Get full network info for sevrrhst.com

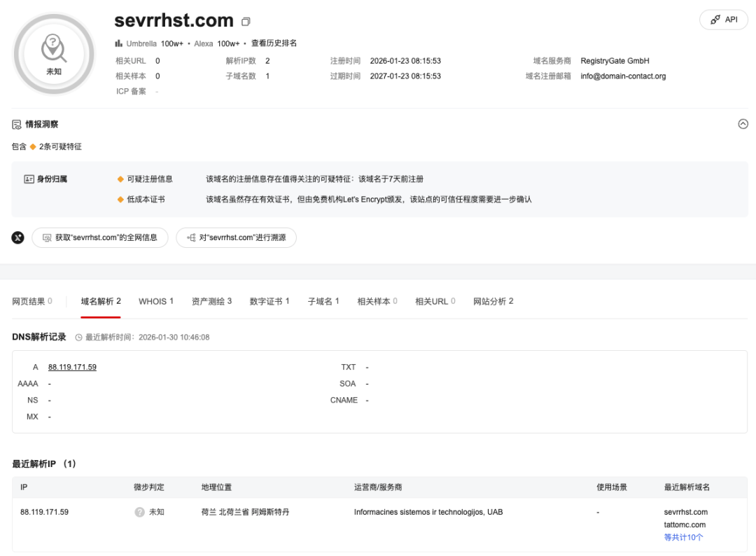click(x=100, y=237)
